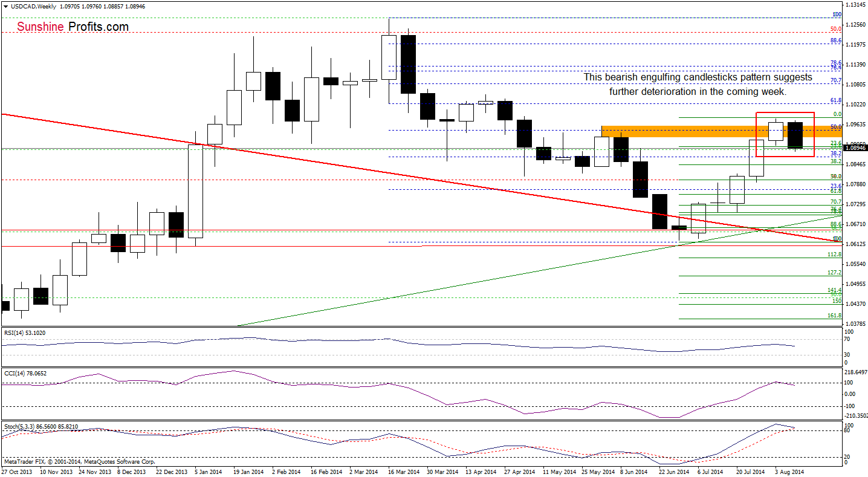This screenshot has height=477, width=868.
Task: Click the 8 Dec 2013 date label
Action: [131, 470]
